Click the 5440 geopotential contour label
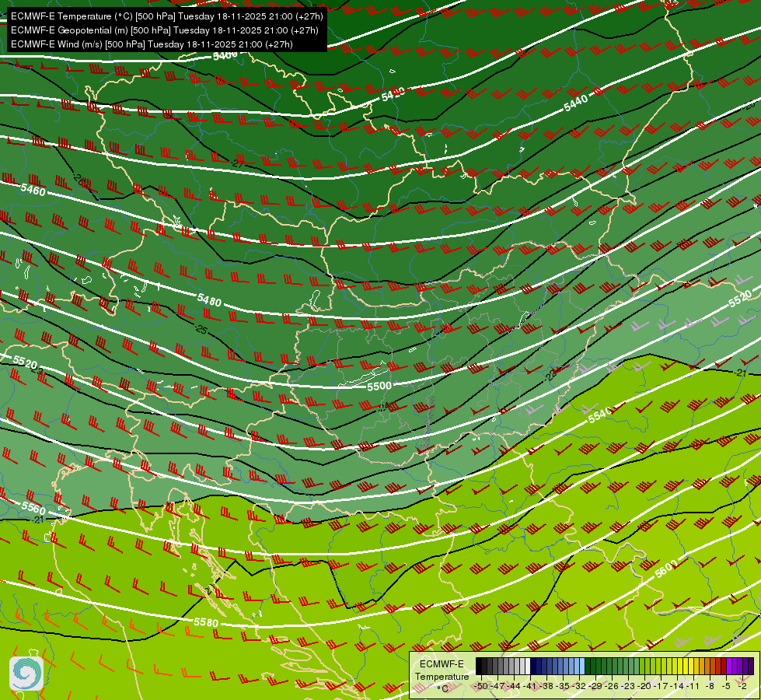This screenshot has height=700, width=761. point(576,103)
